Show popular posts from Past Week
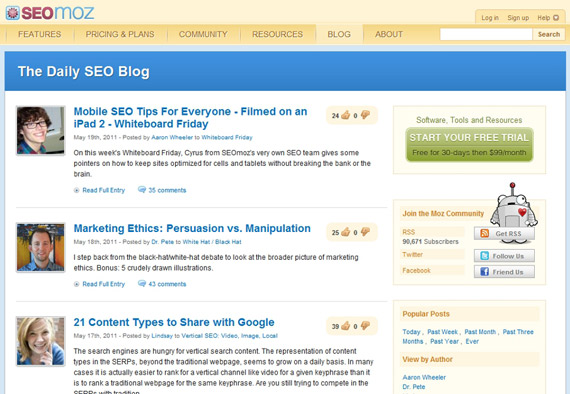 pos(442,332)
